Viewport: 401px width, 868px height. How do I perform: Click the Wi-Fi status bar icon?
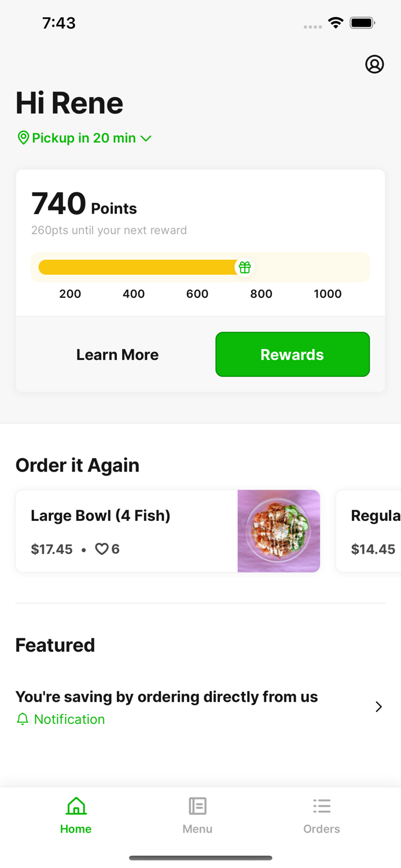point(336,23)
